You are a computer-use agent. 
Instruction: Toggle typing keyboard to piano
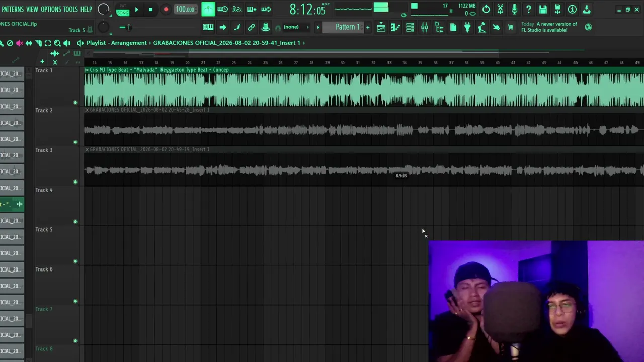[x=208, y=27]
